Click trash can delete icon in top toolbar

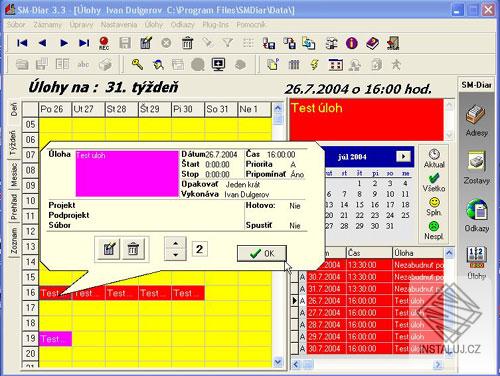[187, 43]
